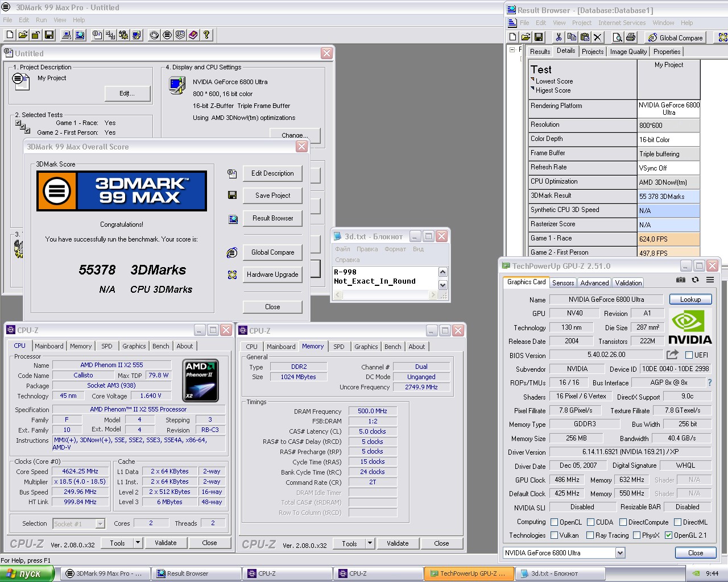Open Internet Services menu in Result Browser
The height and width of the screenshot is (582, 728).
click(x=622, y=23)
